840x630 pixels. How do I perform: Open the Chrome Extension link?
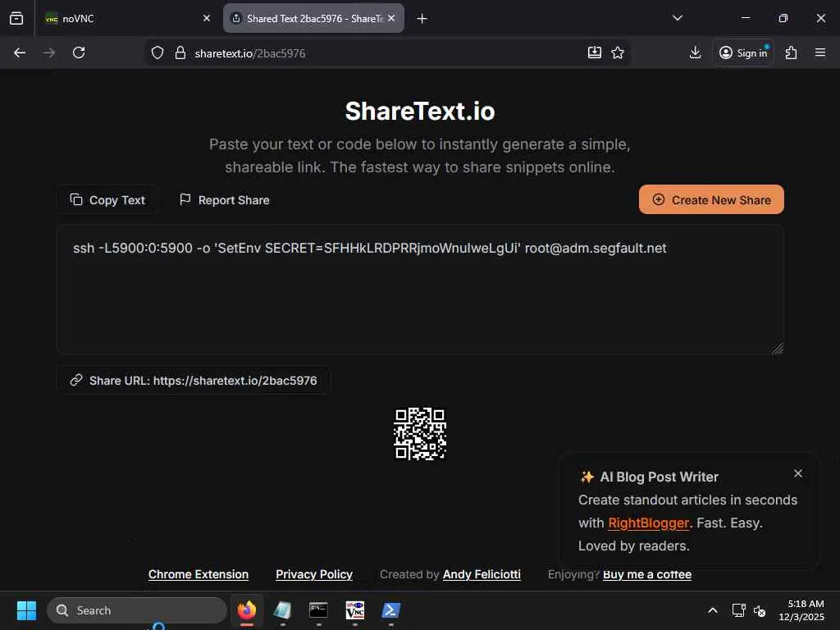pyautogui.click(x=199, y=574)
